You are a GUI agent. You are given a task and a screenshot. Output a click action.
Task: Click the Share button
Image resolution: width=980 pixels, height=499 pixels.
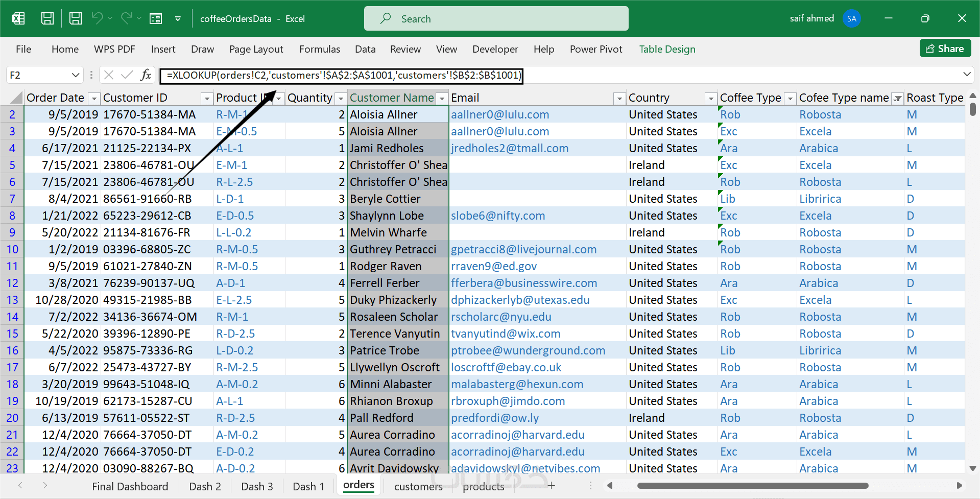point(945,49)
